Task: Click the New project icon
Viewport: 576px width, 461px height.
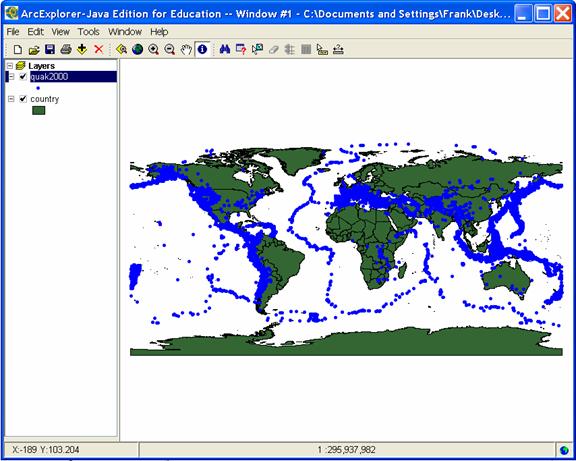Action: pos(17,49)
